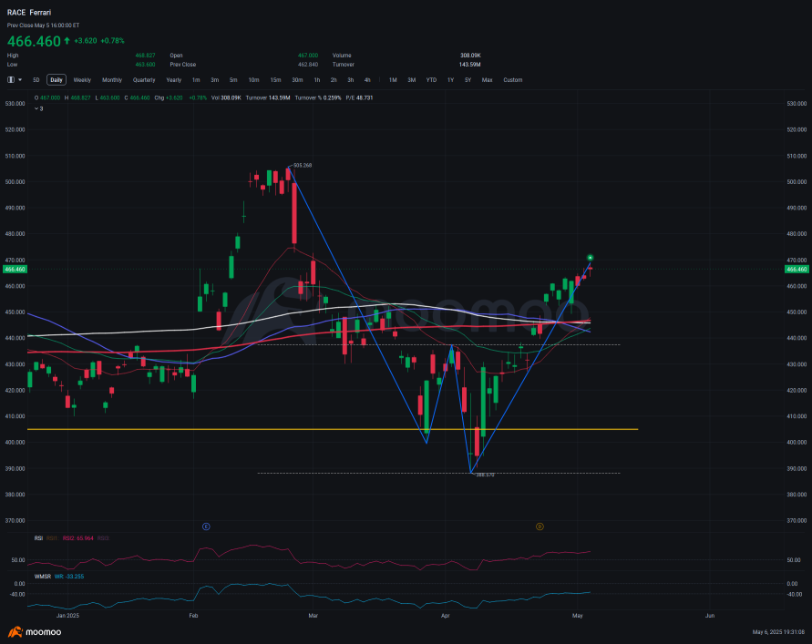
Task: Expand the collapsed indicator list showing 3
Action: tap(39, 108)
